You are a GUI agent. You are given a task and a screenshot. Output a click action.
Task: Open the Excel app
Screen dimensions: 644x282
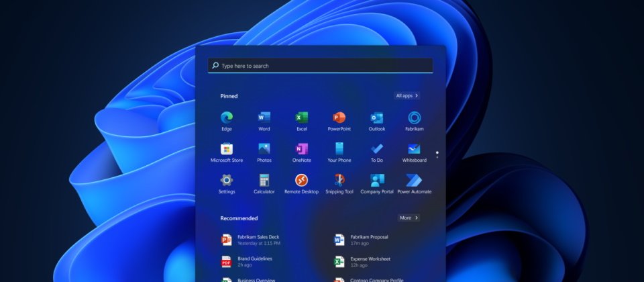pyautogui.click(x=301, y=122)
